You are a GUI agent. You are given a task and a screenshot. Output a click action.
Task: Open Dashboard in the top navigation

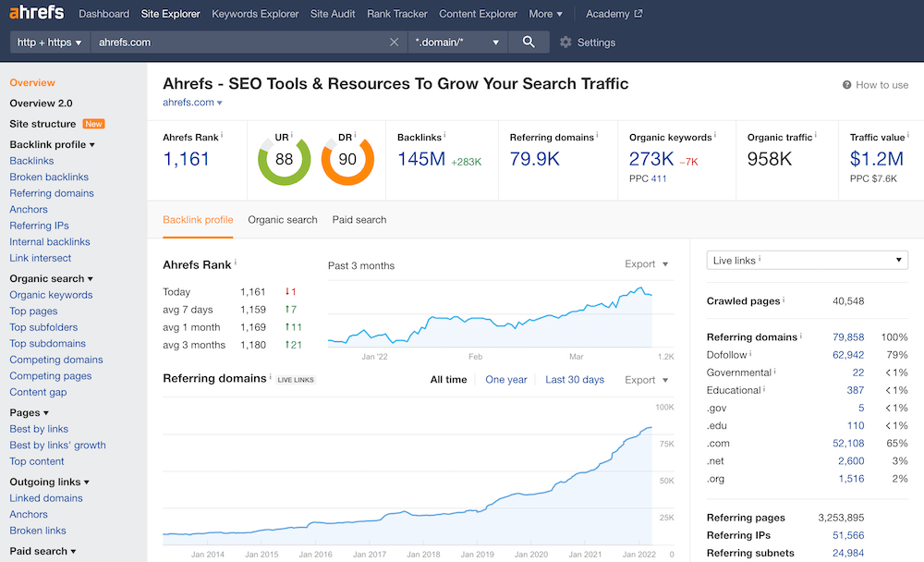(x=104, y=14)
